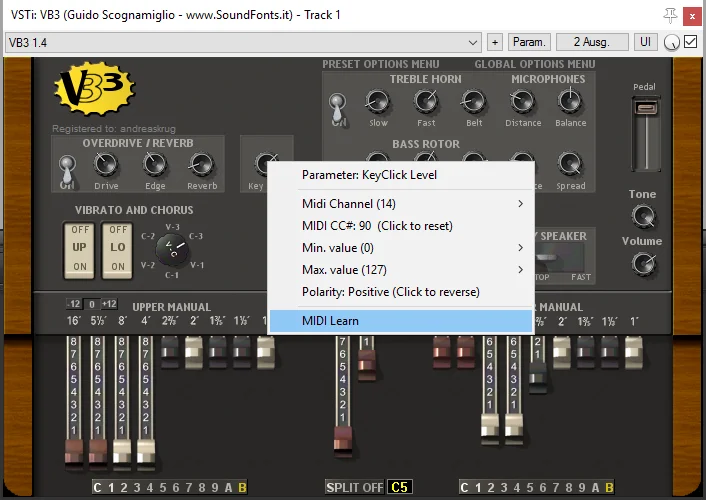Click the Volume knob
The height and width of the screenshot is (500, 706).
pos(643,264)
